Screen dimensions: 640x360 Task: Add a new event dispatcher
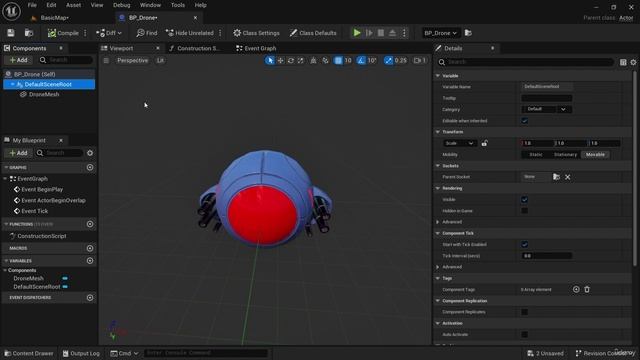90,298
